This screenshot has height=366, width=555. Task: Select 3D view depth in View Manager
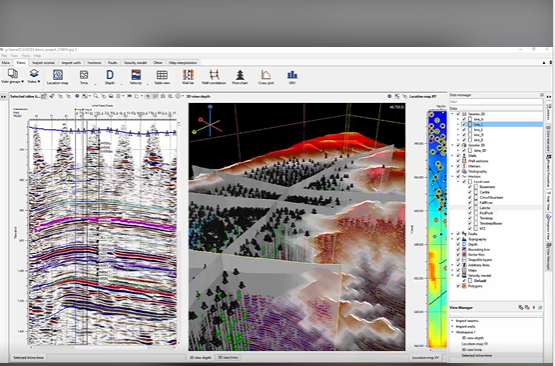pos(473,338)
